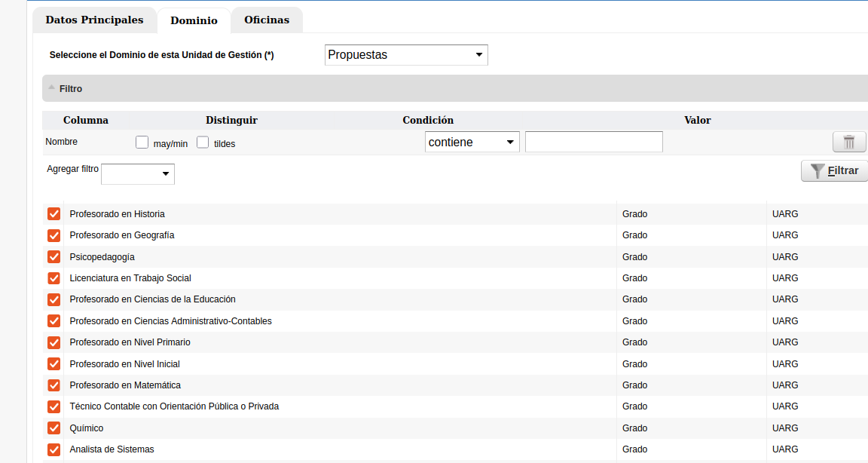Deselect Licenciatura en Trabajo Social checkbox
This screenshot has width=868, height=463.
53,278
